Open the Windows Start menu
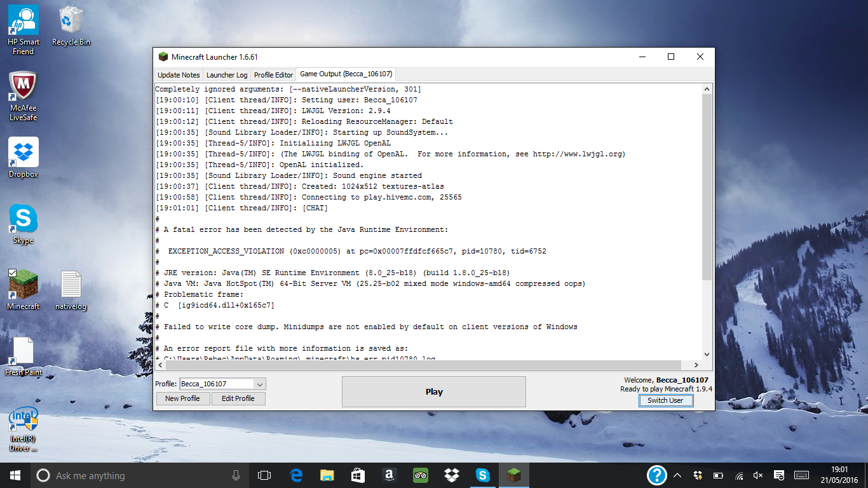Viewport: 868px width, 488px height. pos(15,475)
